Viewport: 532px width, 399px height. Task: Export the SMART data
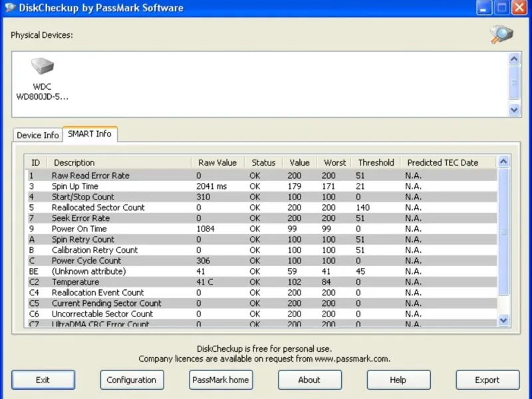[x=487, y=380]
